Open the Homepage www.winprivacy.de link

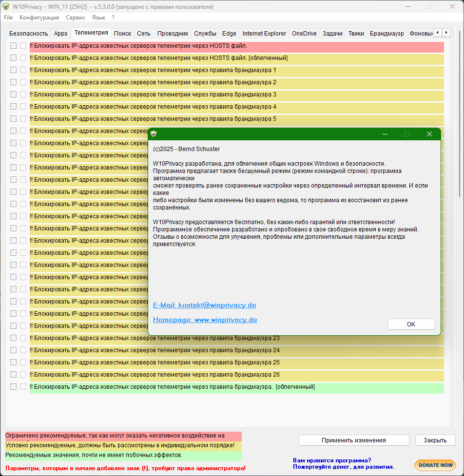pos(205,320)
